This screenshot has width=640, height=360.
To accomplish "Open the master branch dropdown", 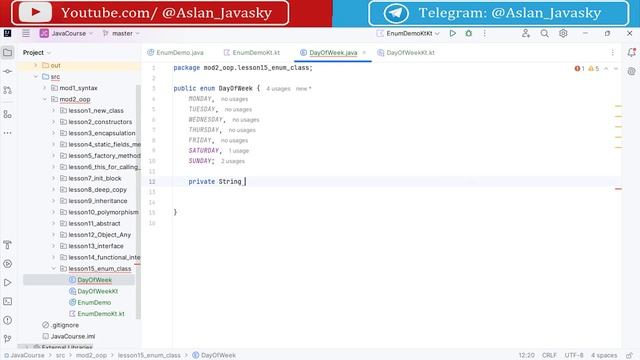I will [x=121, y=33].
